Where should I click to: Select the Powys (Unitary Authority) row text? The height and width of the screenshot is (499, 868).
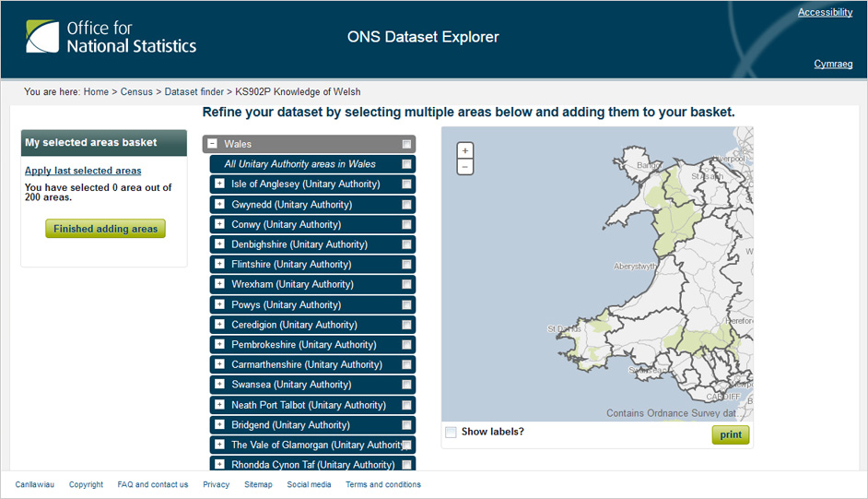[287, 304]
